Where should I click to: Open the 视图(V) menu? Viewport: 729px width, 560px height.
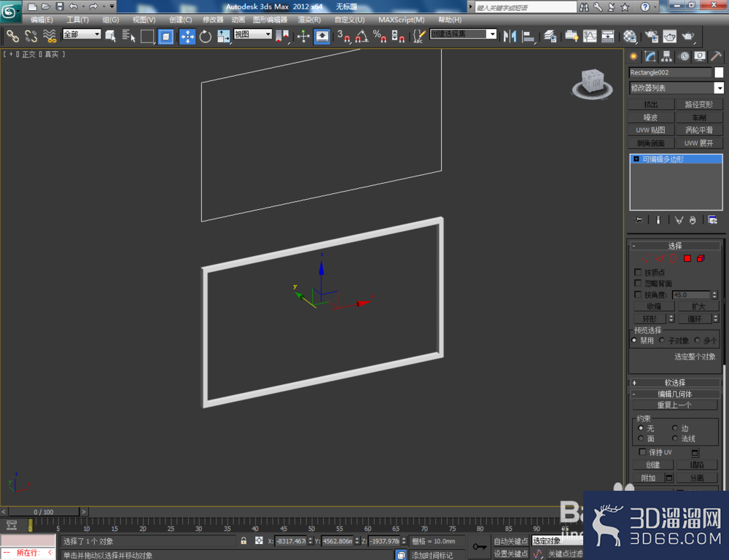[x=144, y=20]
